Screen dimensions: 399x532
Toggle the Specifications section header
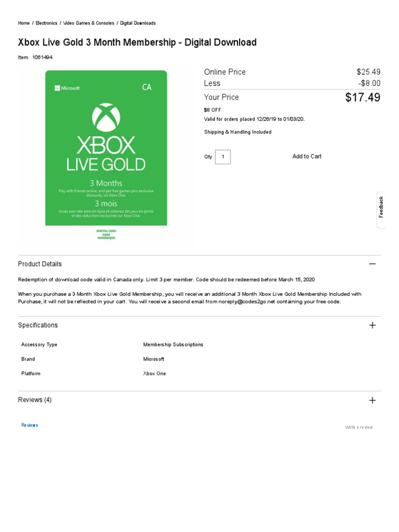click(x=199, y=325)
